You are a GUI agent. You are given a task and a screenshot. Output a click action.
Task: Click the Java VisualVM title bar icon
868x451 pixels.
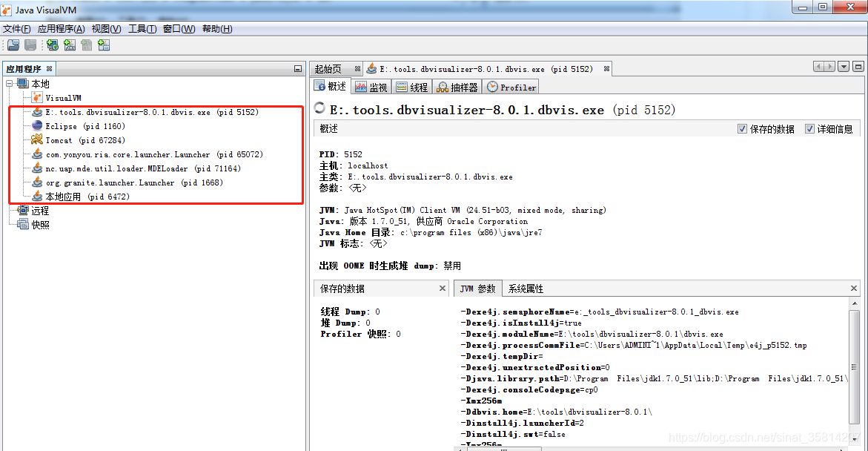[6, 10]
